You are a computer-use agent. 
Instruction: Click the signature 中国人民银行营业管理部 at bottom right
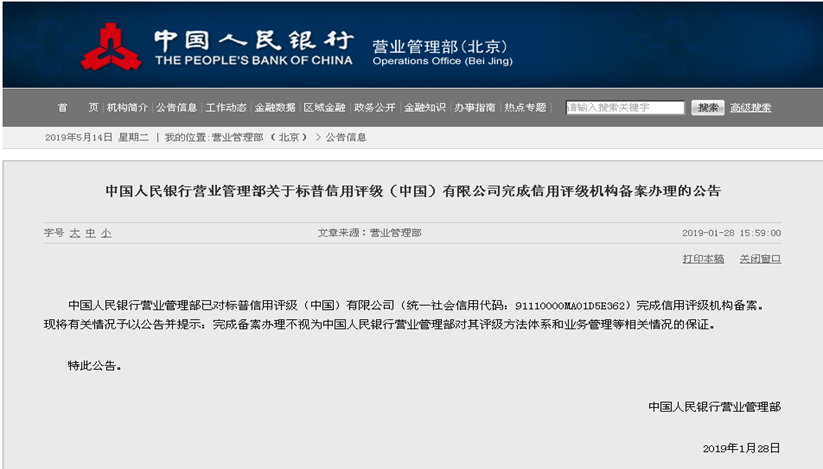pos(715,407)
